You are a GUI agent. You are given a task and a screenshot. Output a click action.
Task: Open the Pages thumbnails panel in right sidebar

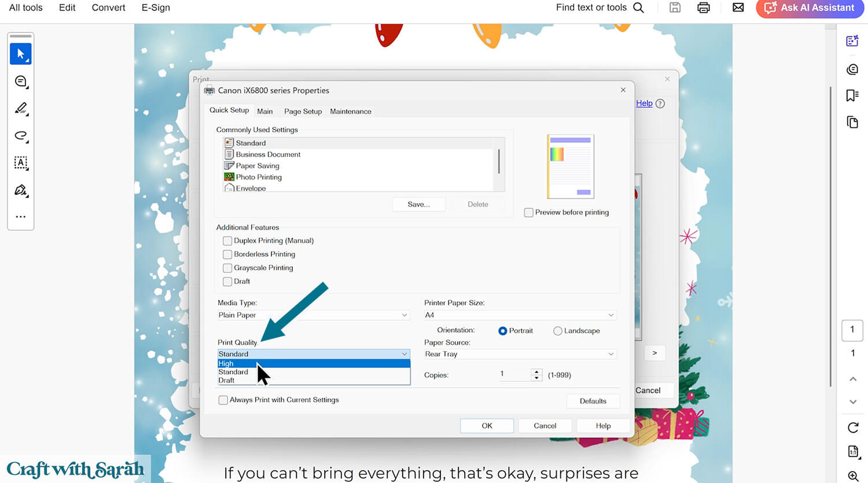click(x=852, y=122)
